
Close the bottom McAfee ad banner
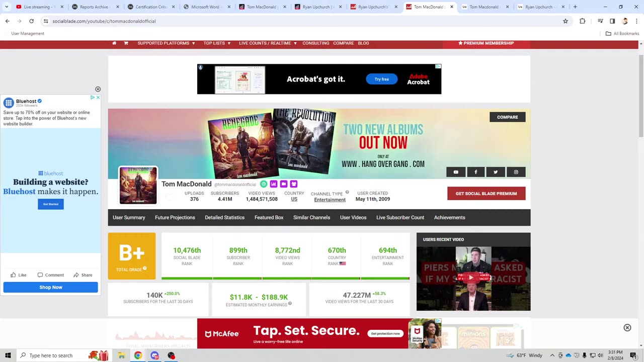627,328
